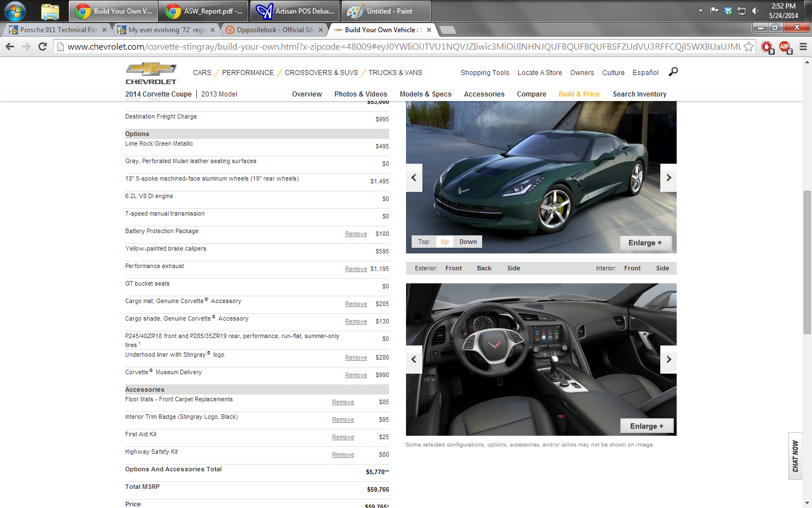Viewport: 812px width, 508px height.
Task: Remove the First Aid Kit
Action: click(343, 437)
